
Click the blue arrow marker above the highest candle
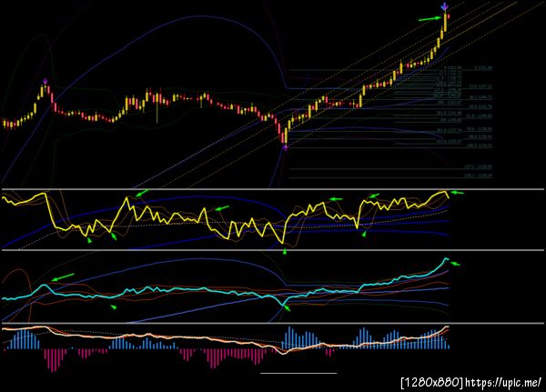[x=445, y=6]
